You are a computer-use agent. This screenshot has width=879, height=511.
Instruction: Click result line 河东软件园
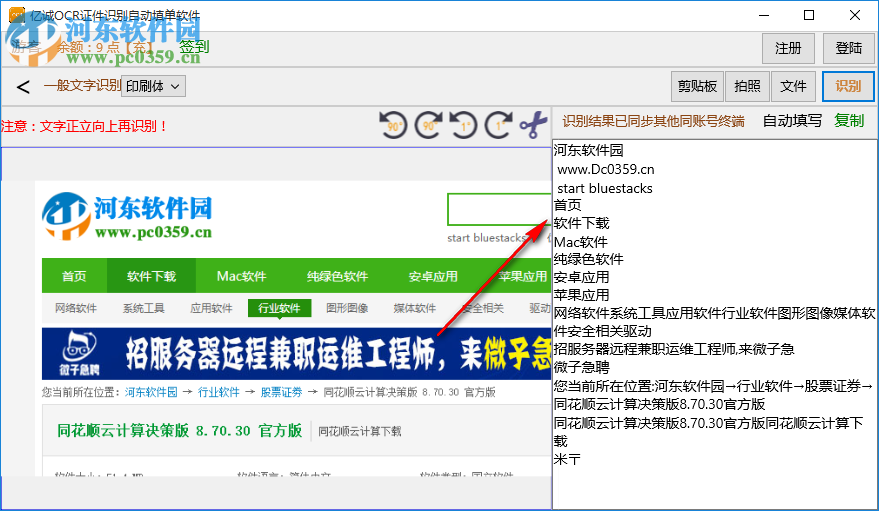coord(589,150)
